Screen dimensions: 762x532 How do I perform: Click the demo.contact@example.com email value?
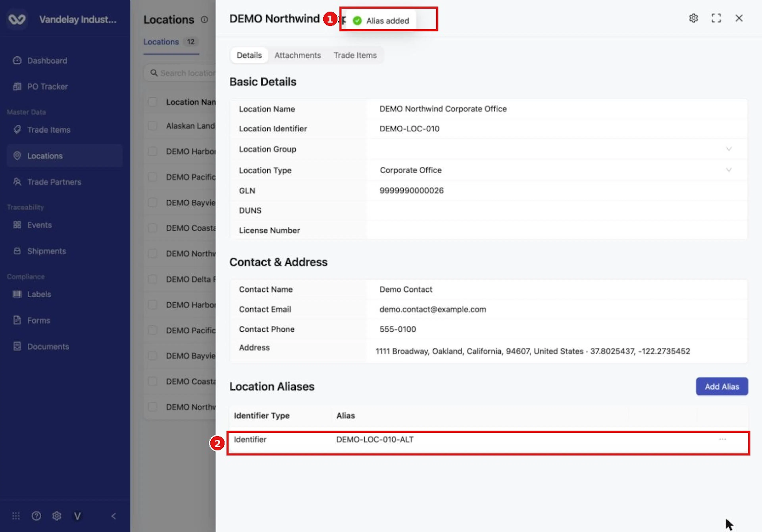pos(432,309)
